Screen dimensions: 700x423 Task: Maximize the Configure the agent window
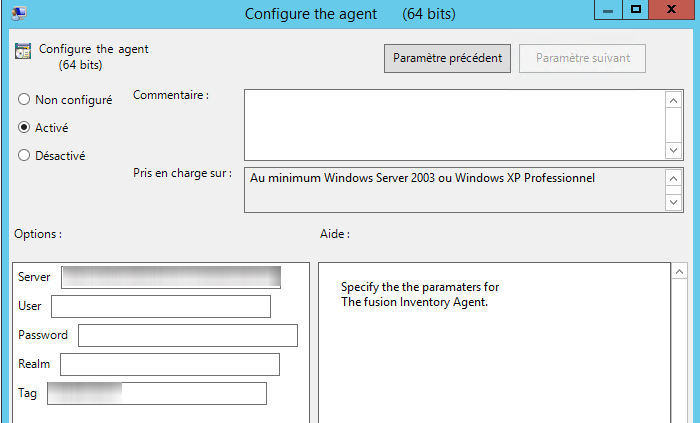(x=635, y=10)
